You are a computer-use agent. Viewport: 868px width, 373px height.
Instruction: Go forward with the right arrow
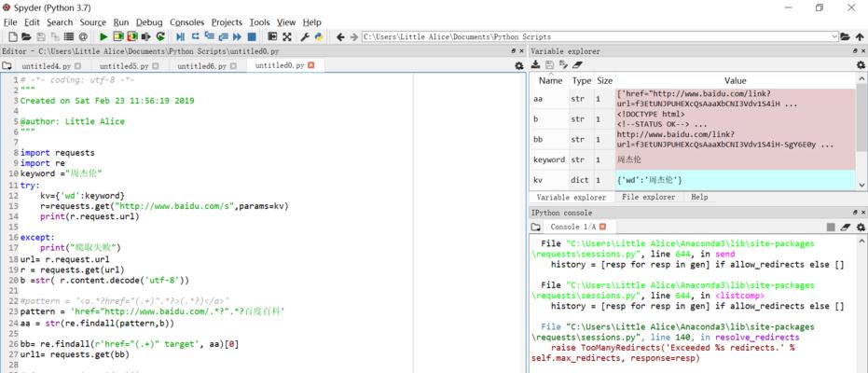click(x=353, y=37)
